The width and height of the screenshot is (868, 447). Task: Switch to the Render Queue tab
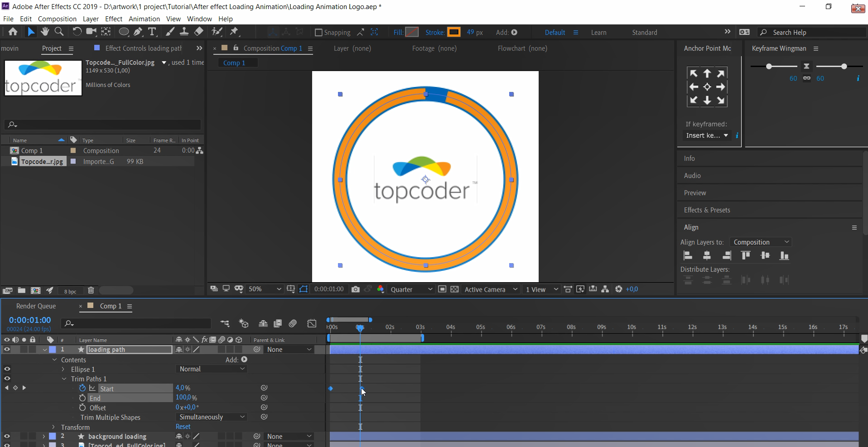[x=36, y=306]
